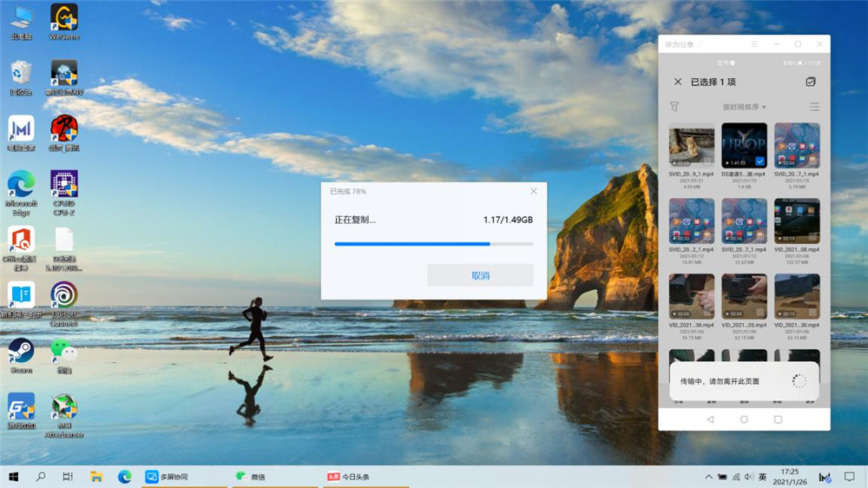The height and width of the screenshot is (488, 868).
Task: Click the file name DS...mp4 under the checked video
Action: point(744,174)
